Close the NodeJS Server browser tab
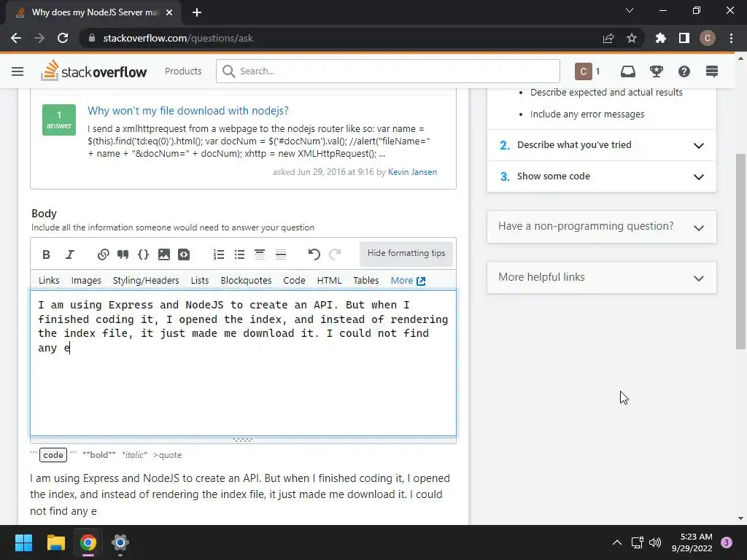The width and height of the screenshot is (747, 560). click(169, 12)
